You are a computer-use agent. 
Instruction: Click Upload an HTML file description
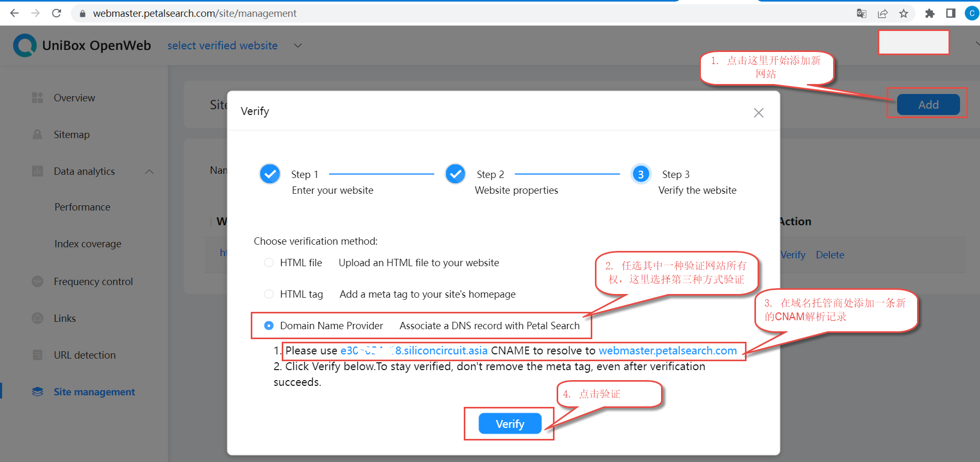(419, 262)
